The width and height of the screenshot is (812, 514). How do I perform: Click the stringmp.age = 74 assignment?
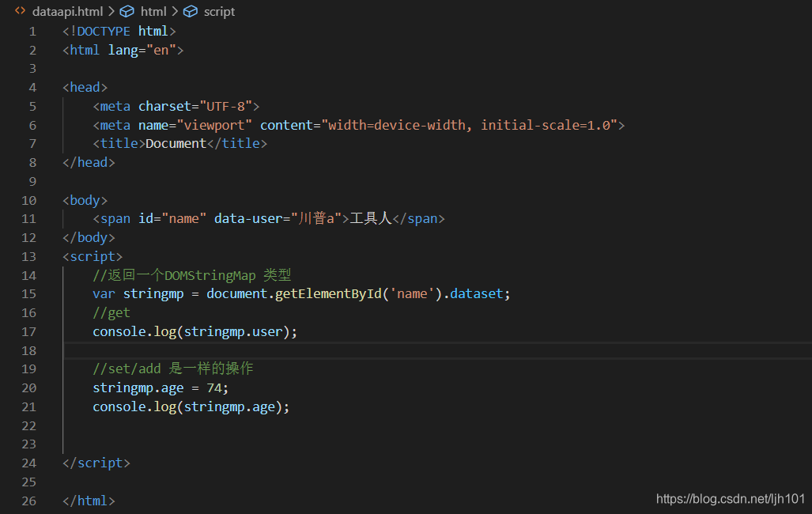161,388
